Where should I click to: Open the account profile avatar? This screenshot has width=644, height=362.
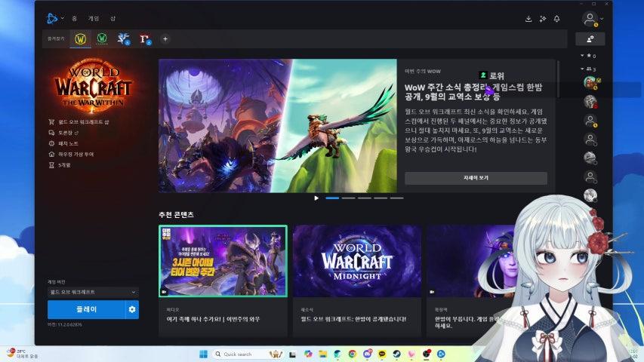590,19
